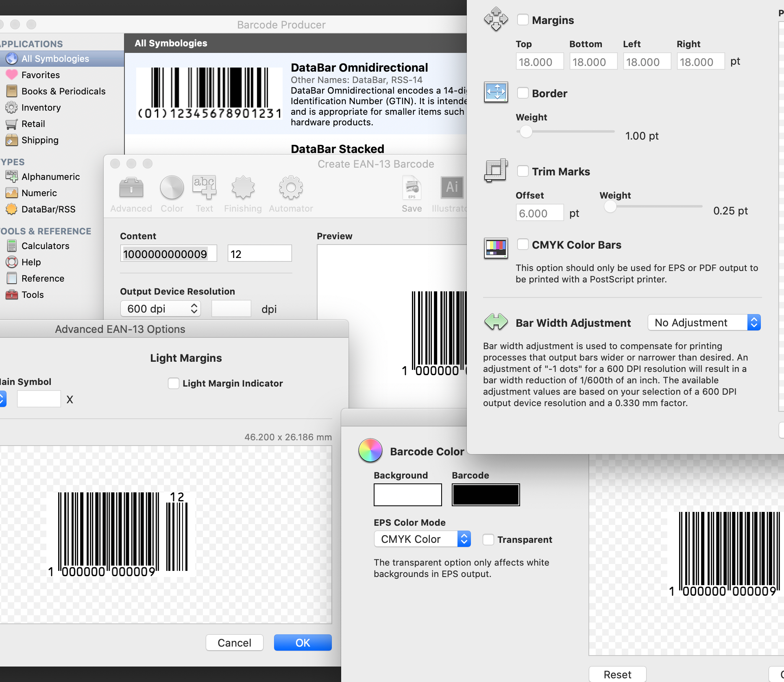Toggle the Light Margin Indicator checkbox
This screenshot has height=682, width=784.
click(x=174, y=383)
